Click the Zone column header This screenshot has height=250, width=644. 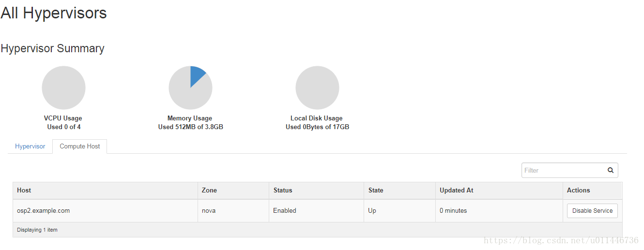coord(233,191)
